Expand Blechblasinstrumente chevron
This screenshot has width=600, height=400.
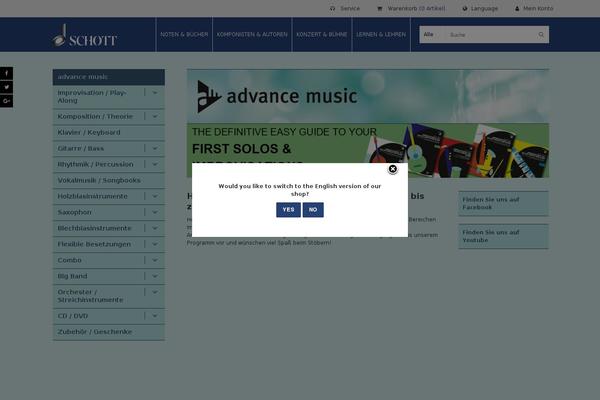155,228
